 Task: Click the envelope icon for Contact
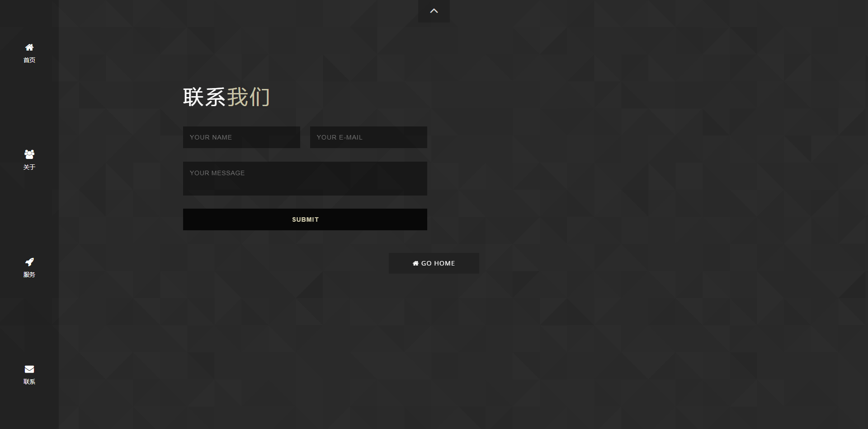click(29, 369)
